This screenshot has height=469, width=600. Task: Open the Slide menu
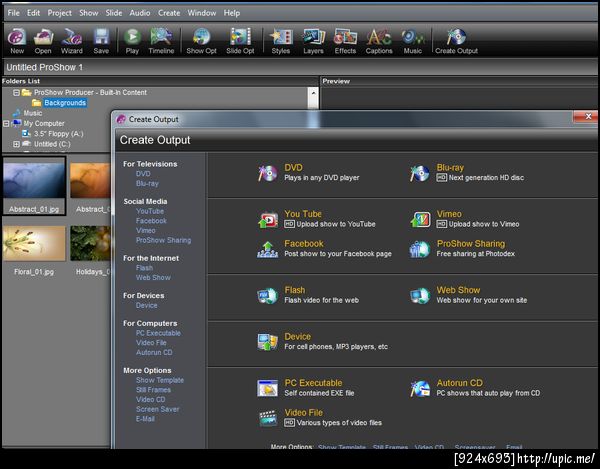tap(114, 13)
